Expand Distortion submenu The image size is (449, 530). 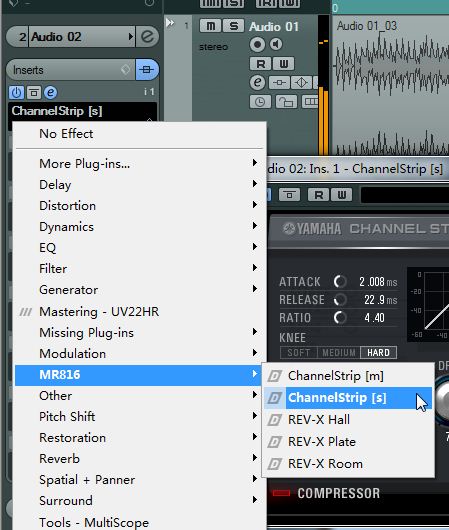click(x=139, y=206)
